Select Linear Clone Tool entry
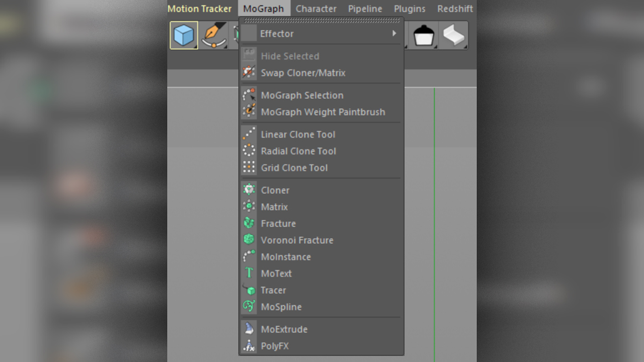644x362 pixels. tap(321, 134)
